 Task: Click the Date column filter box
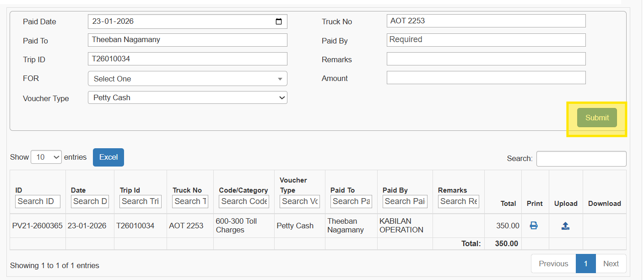90,201
